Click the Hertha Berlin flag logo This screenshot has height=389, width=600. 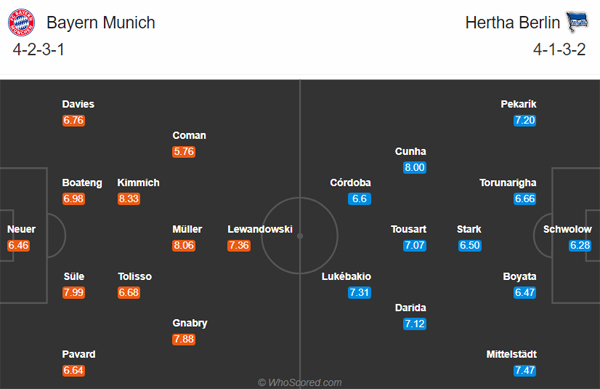(x=577, y=22)
